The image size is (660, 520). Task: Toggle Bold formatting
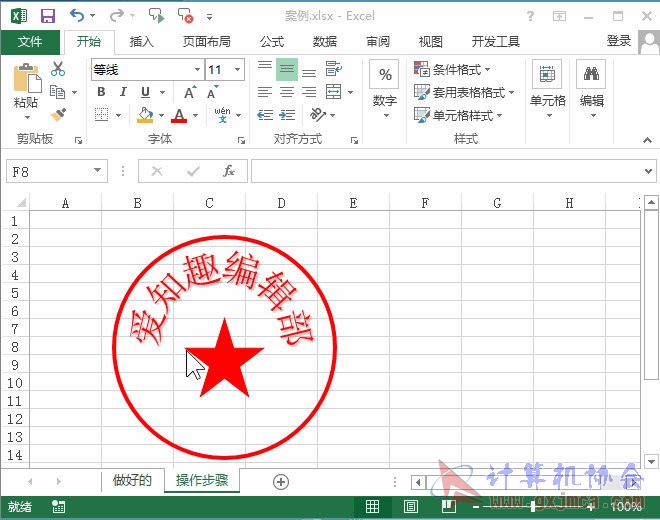[101, 92]
